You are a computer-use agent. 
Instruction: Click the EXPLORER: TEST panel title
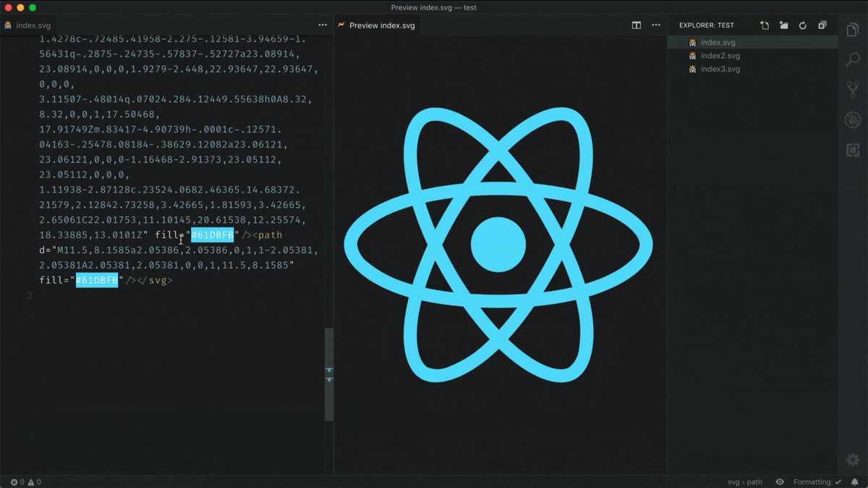click(x=706, y=25)
